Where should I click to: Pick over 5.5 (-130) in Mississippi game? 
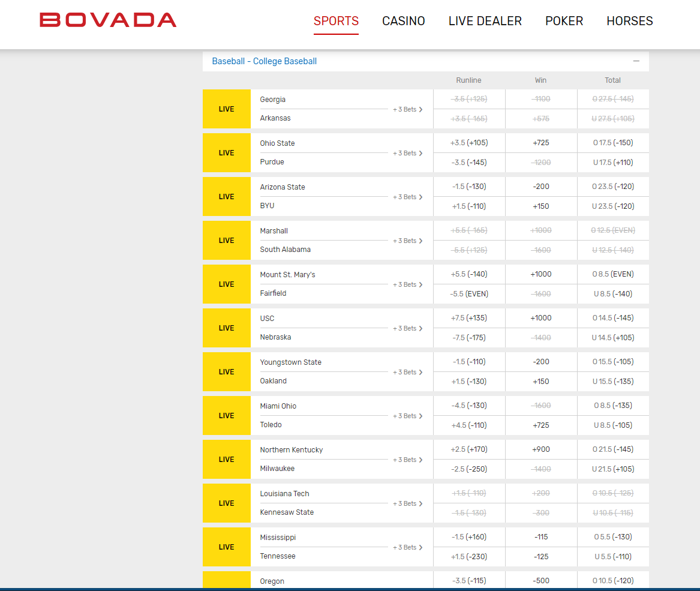613,537
